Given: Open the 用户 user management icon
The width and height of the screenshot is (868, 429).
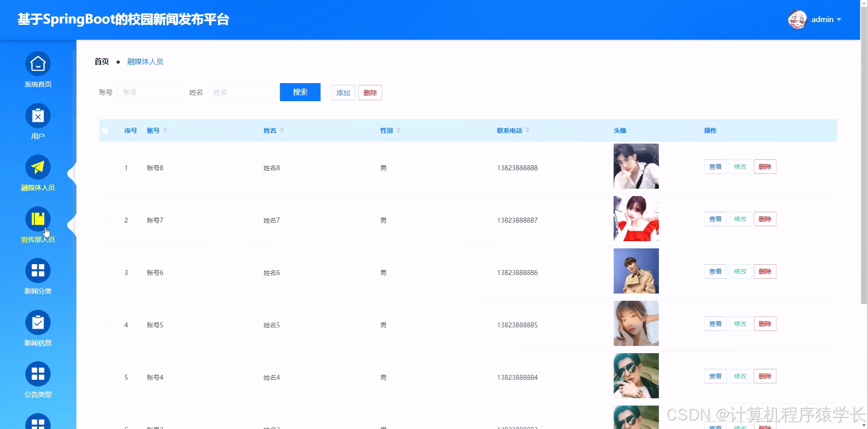Looking at the screenshot, I should pos(38,116).
